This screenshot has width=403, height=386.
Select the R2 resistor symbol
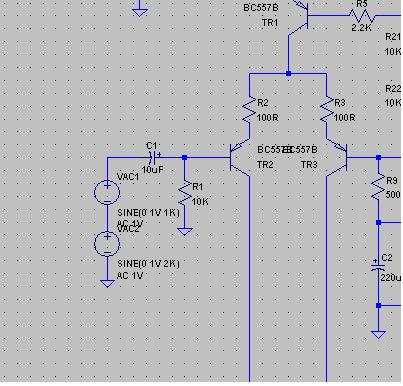pyautogui.click(x=249, y=110)
